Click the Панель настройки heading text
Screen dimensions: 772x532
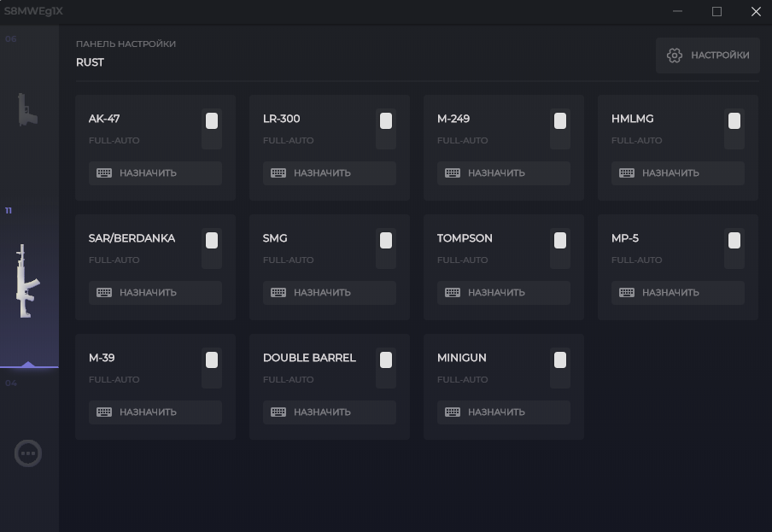click(126, 44)
